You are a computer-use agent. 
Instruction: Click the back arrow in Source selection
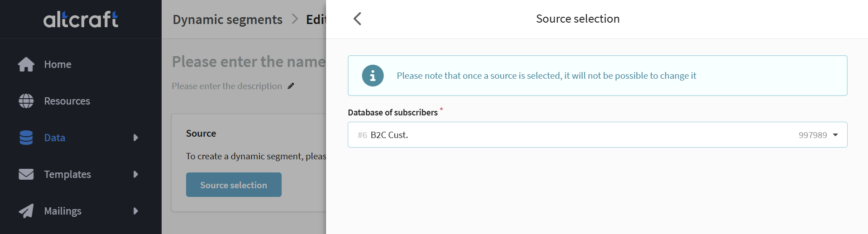(357, 19)
